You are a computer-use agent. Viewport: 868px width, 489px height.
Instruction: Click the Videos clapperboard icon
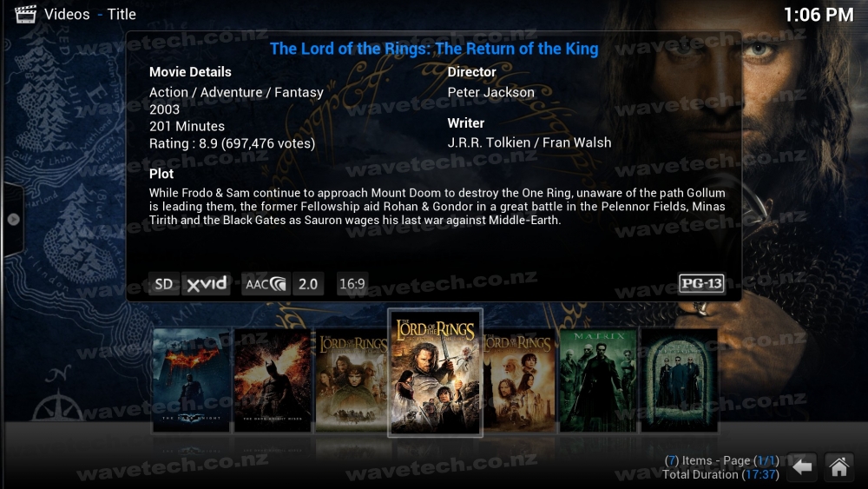click(x=25, y=15)
